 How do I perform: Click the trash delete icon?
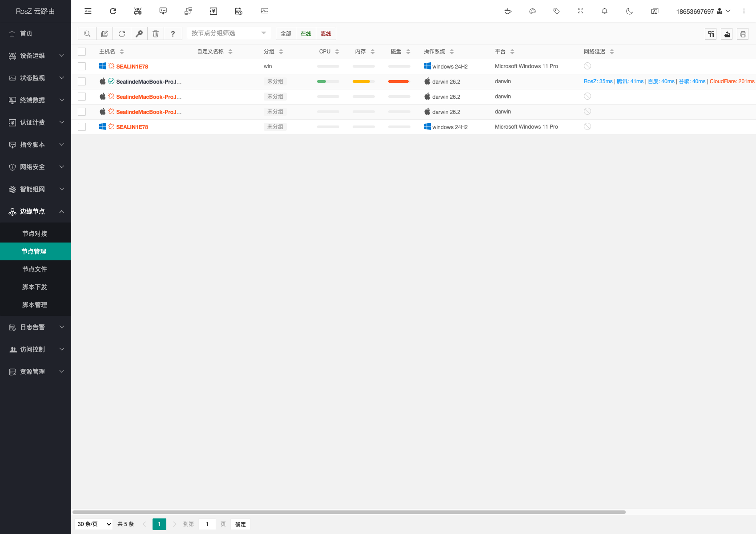click(x=156, y=34)
